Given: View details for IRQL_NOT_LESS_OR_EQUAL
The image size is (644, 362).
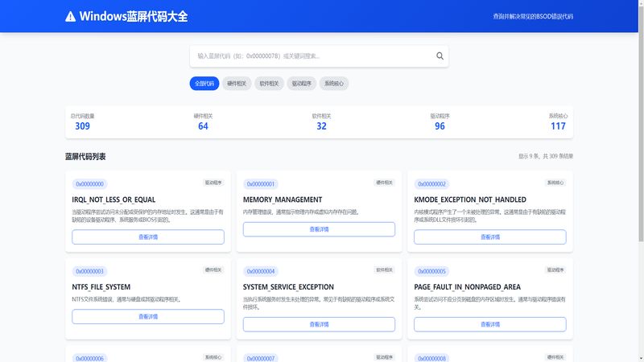Looking at the screenshot, I should 148,237.
